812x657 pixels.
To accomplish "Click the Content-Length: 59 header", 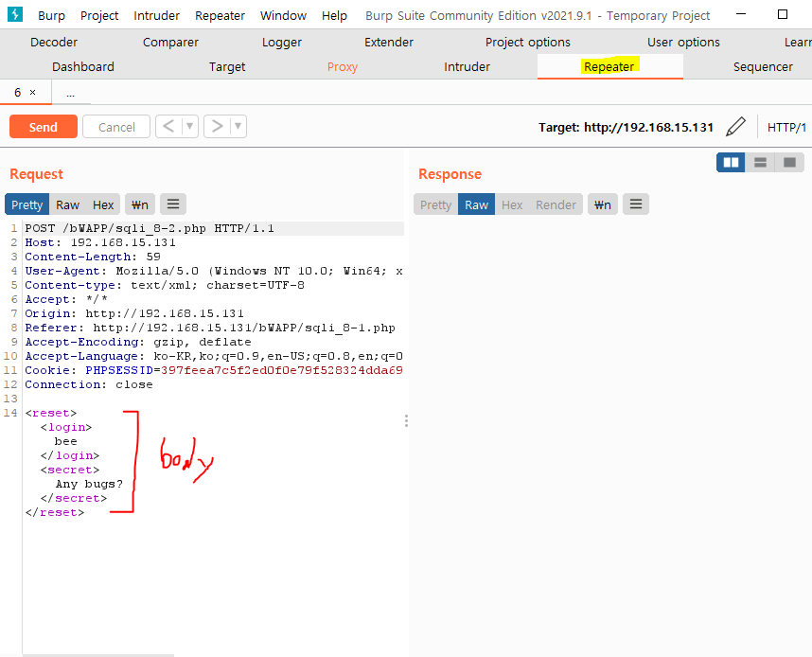I will [x=93, y=257].
